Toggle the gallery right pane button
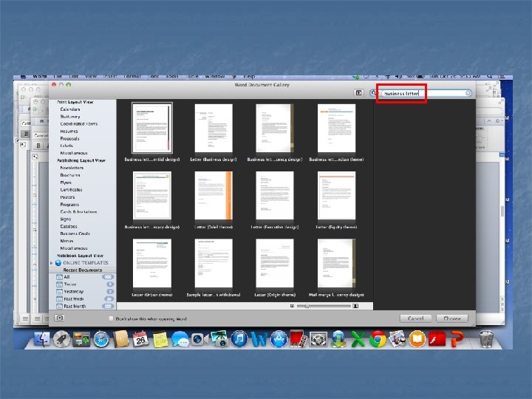Image resolution: width=532 pixels, height=399 pixels. (x=358, y=92)
